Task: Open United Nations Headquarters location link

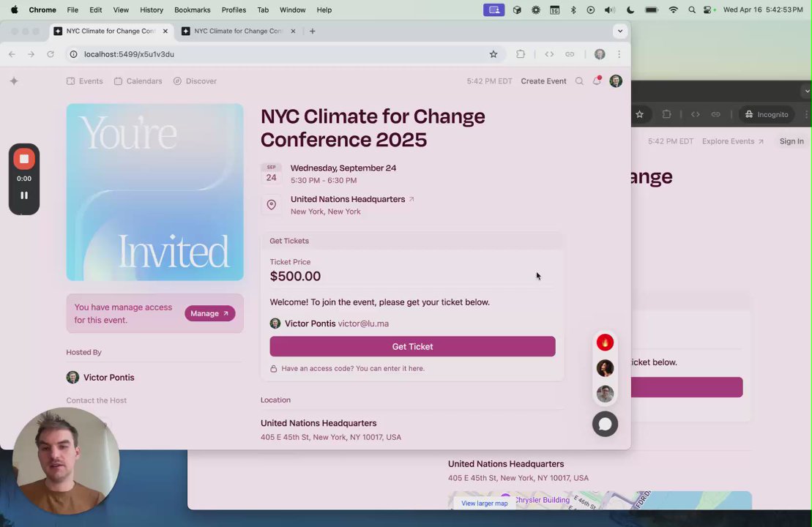Action: point(352,199)
